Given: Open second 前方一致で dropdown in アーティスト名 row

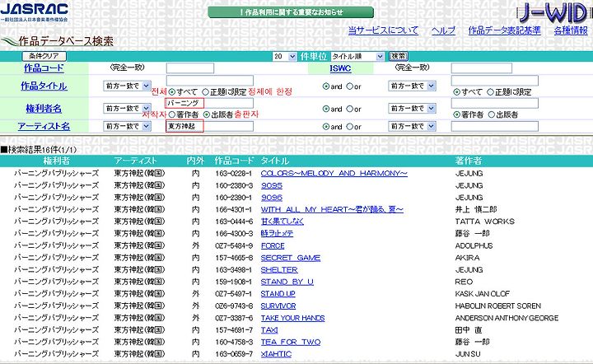Looking at the screenshot, I should (x=413, y=126).
